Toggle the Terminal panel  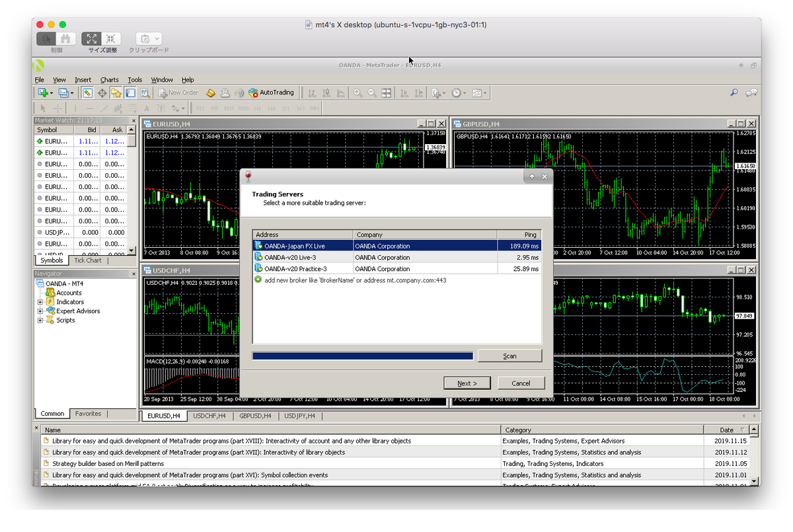[x=130, y=93]
